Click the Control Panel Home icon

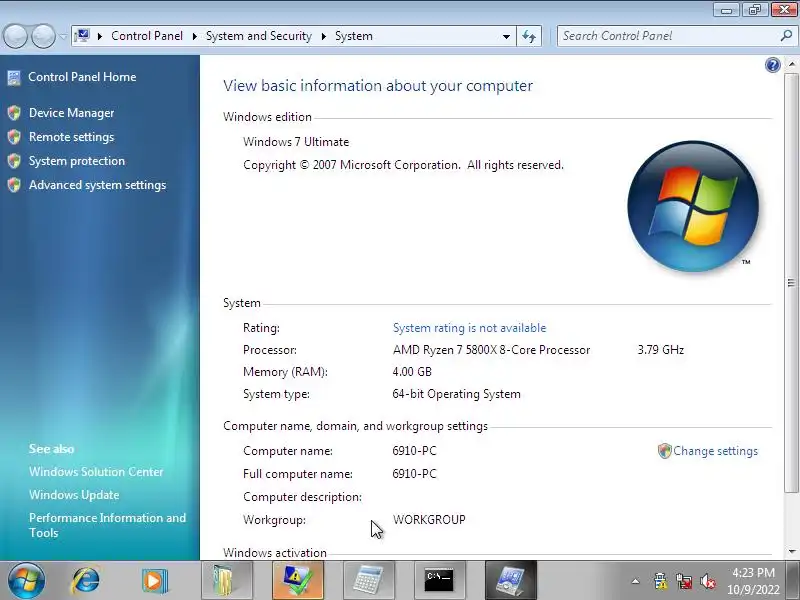(14, 78)
